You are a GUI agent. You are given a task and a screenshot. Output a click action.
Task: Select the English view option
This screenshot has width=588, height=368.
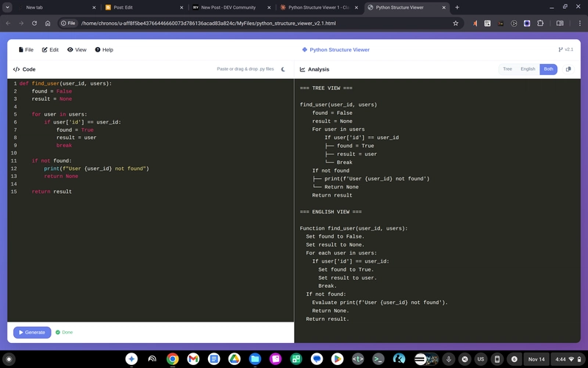(x=528, y=69)
